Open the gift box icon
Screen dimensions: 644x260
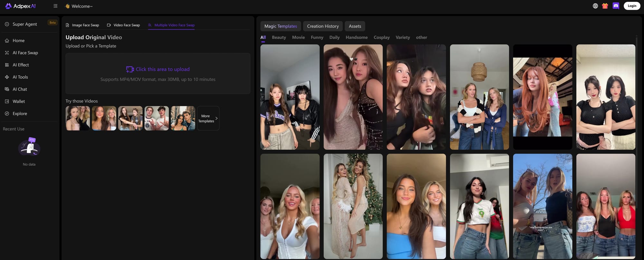click(605, 6)
